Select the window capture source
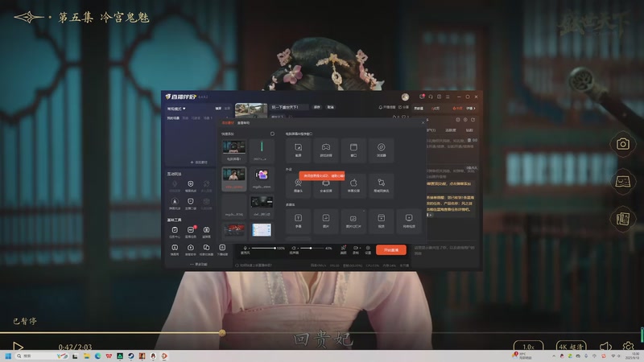The image size is (644, 362). [x=353, y=150]
